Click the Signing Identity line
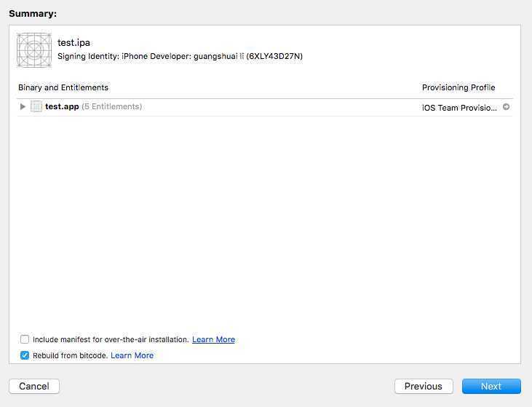The height and width of the screenshot is (407, 532). tap(180, 56)
